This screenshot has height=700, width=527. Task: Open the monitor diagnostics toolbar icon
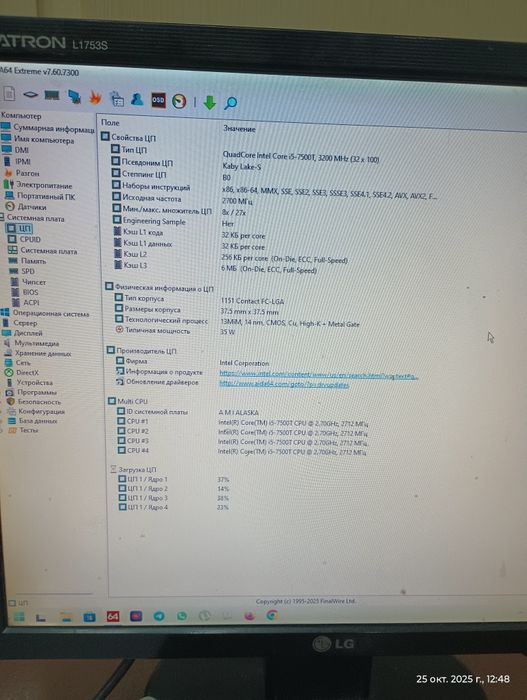117,99
